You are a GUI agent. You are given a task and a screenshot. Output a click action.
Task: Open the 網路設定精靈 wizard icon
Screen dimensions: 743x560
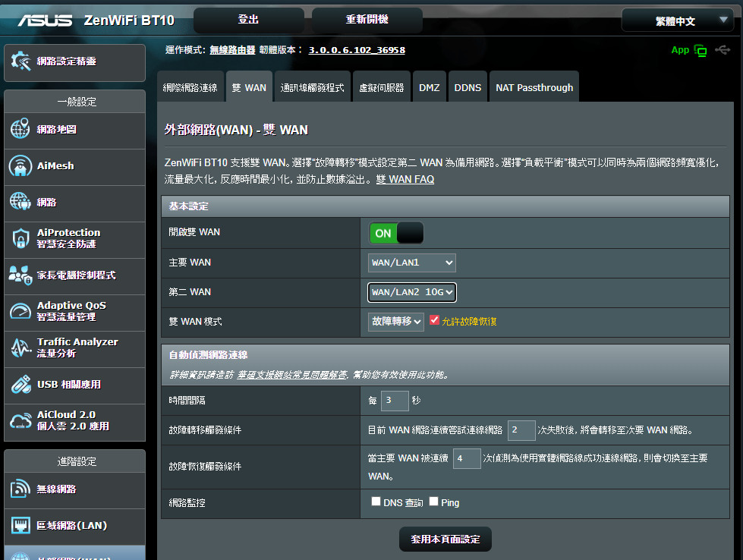(20, 61)
